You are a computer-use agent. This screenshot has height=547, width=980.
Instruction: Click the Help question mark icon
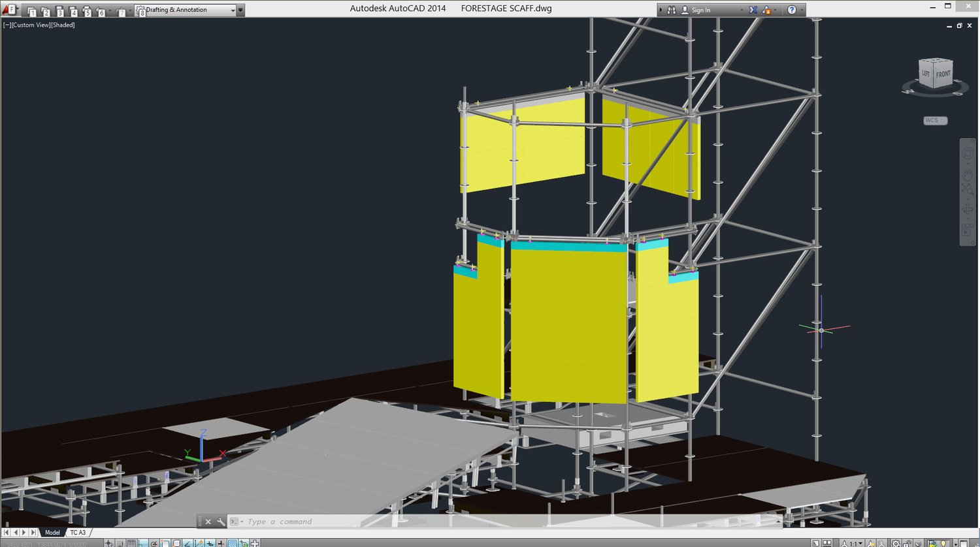point(792,10)
